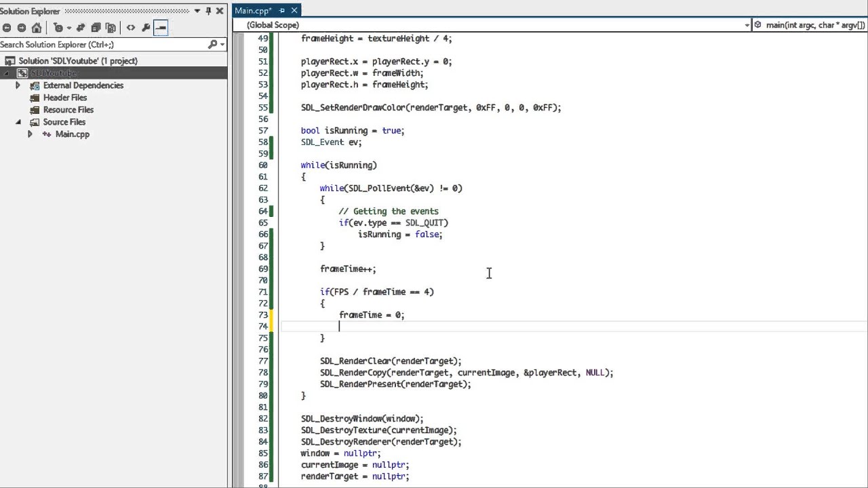Click Sync with Active Document icon
The width and height of the screenshot is (868, 488).
81,28
